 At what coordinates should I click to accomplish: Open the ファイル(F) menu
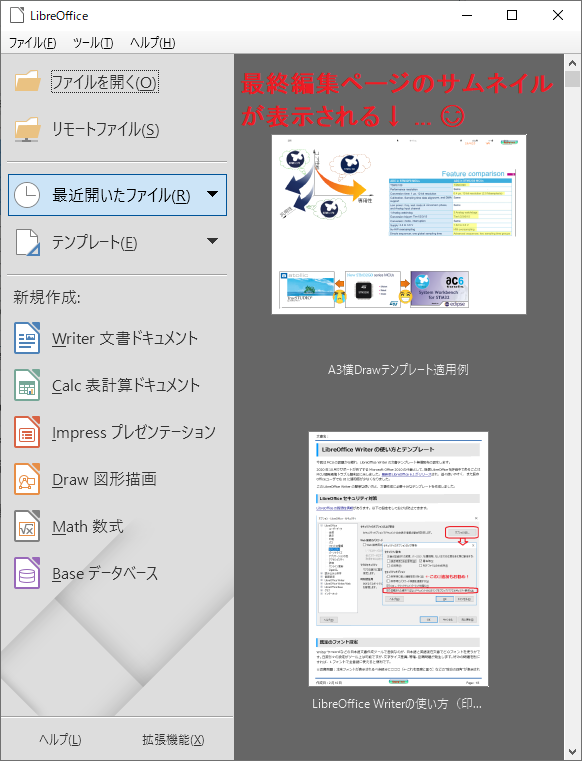click(x=33, y=43)
